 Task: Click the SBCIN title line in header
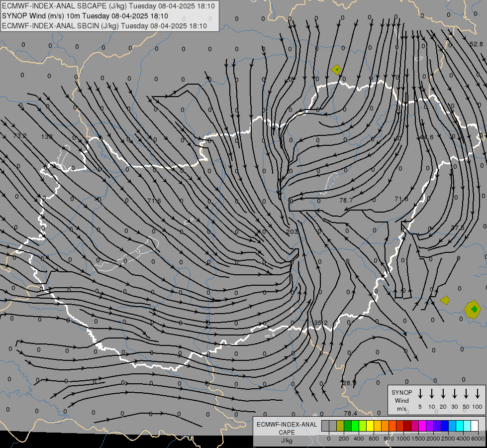104,26
